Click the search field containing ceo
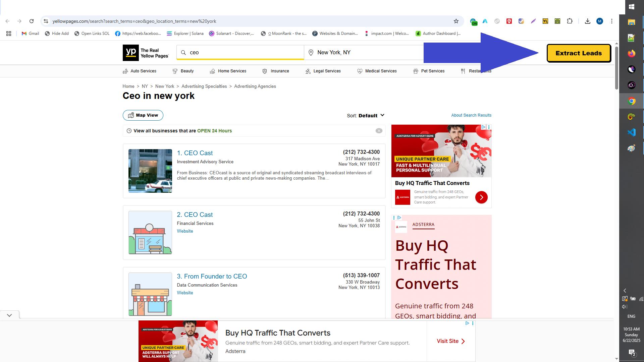Image resolution: width=644 pixels, height=362 pixels. point(240,52)
